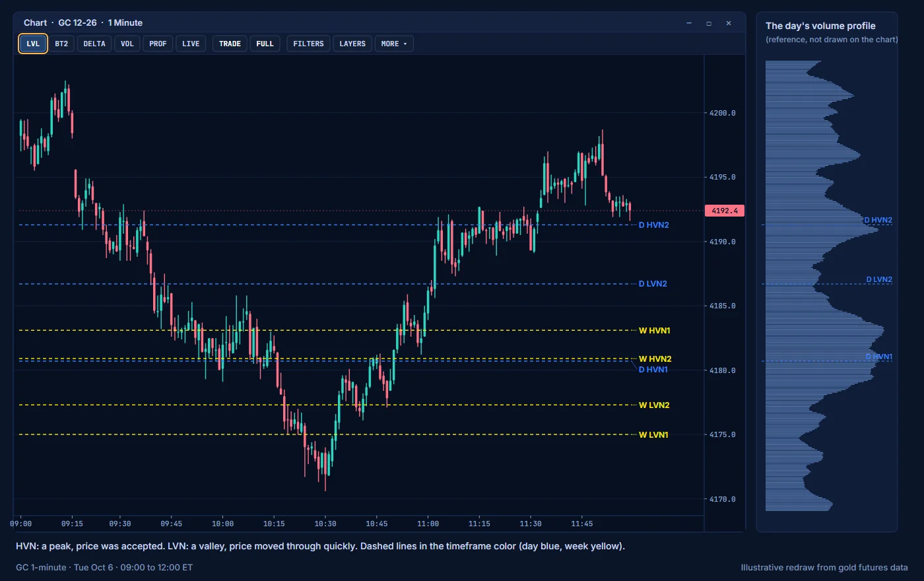Select the D HVN1 level label on chart
Image resolution: width=924 pixels, height=581 pixels.
(x=653, y=370)
